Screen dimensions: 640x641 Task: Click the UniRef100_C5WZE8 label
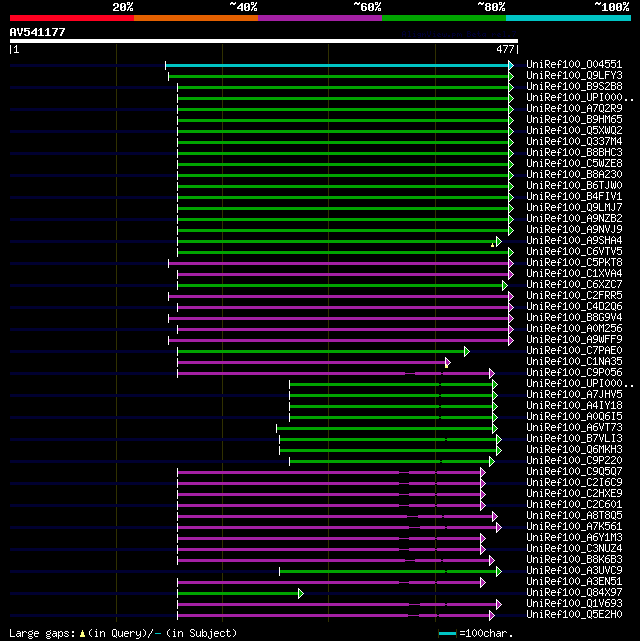pos(574,164)
